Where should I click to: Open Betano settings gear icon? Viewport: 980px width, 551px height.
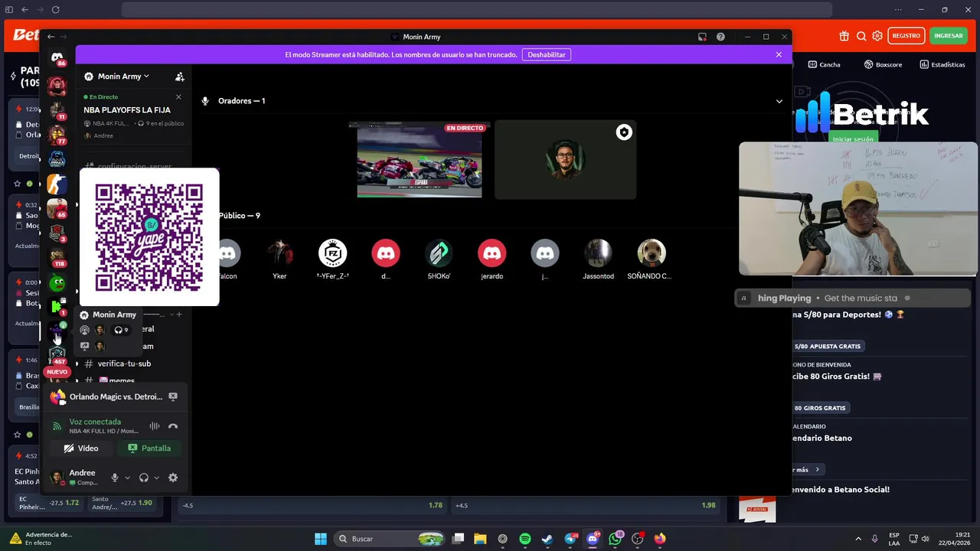[x=877, y=36]
